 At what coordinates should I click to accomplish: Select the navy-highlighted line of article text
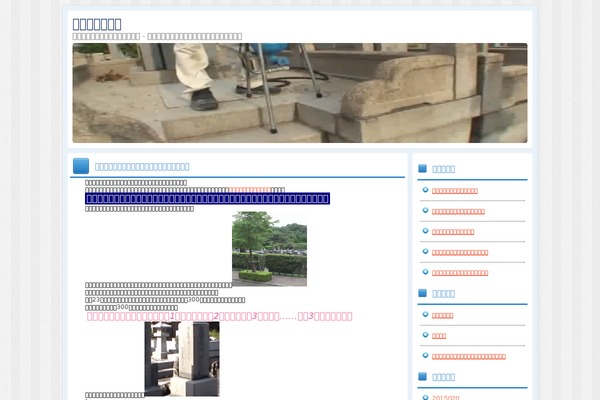tap(207, 198)
